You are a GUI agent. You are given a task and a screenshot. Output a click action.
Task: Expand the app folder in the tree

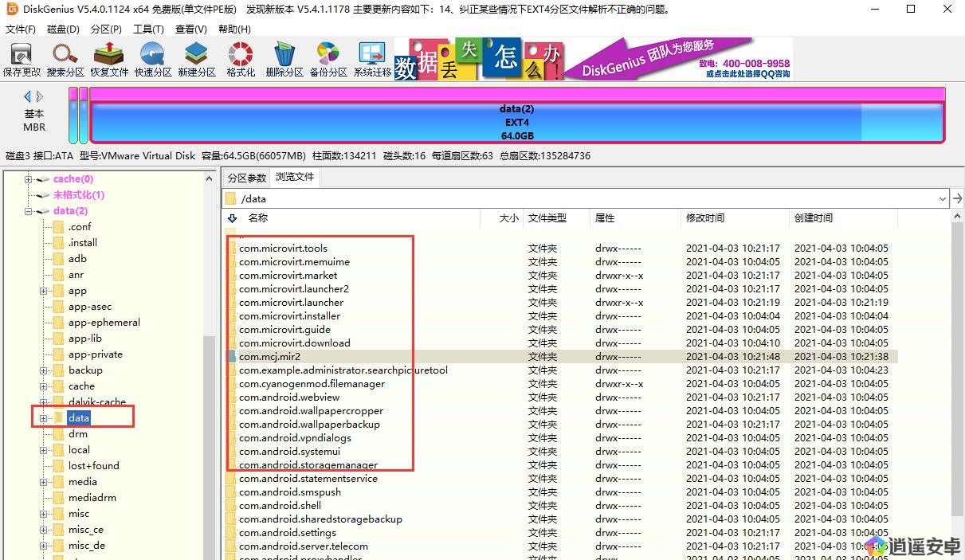(44, 291)
